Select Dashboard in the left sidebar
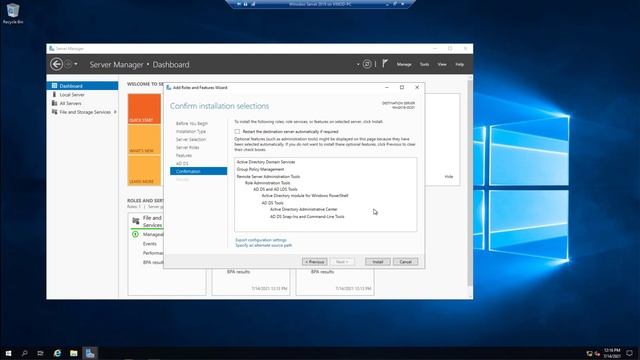Image resolution: width=640 pixels, height=360 pixels. tap(82, 86)
